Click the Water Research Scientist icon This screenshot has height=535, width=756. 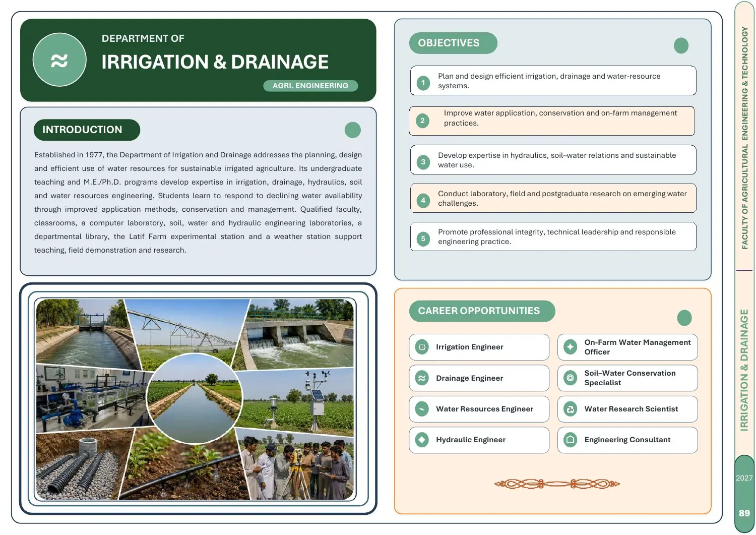point(571,409)
